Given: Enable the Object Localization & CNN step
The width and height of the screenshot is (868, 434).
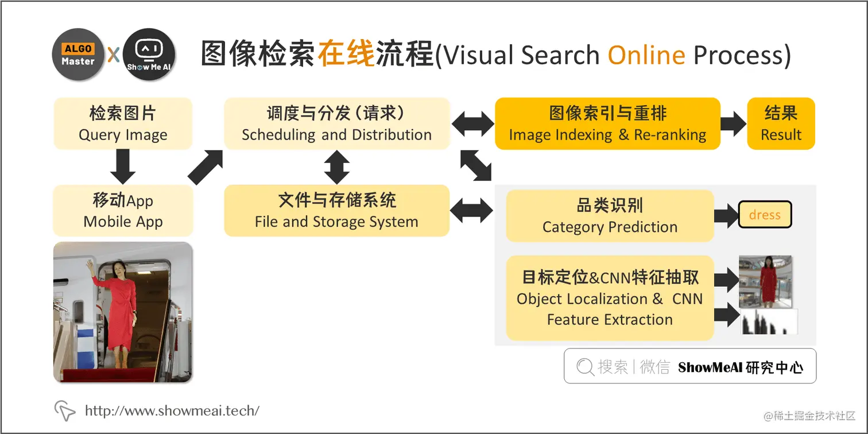Looking at the screenshot, I should point(609,299).
